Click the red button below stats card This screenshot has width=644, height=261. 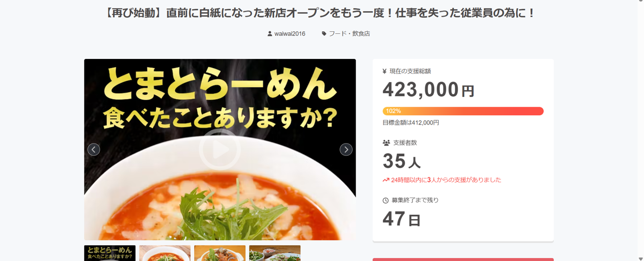point(463,259)
